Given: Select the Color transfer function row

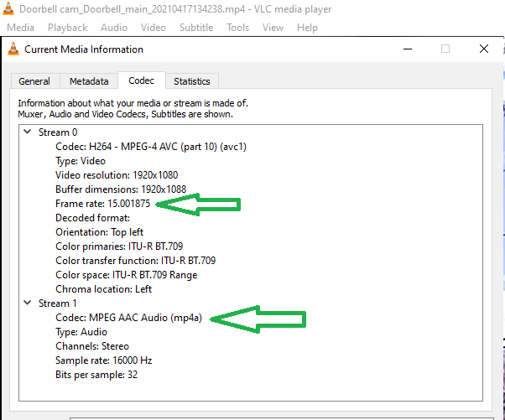Looking at the screenshot, I should pyautogui.click(x=136, y=261).
